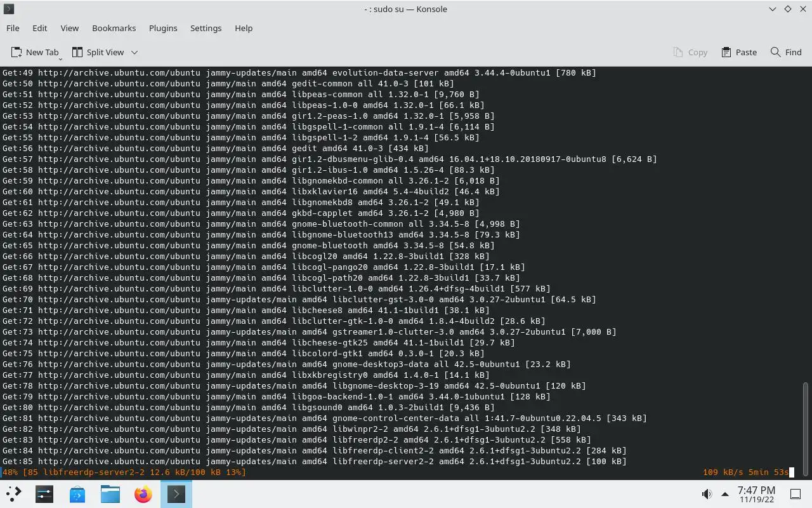Click the Get:81 gnome-control-center-data line
This screenshot has width=812, height=508.
(324, 418)
